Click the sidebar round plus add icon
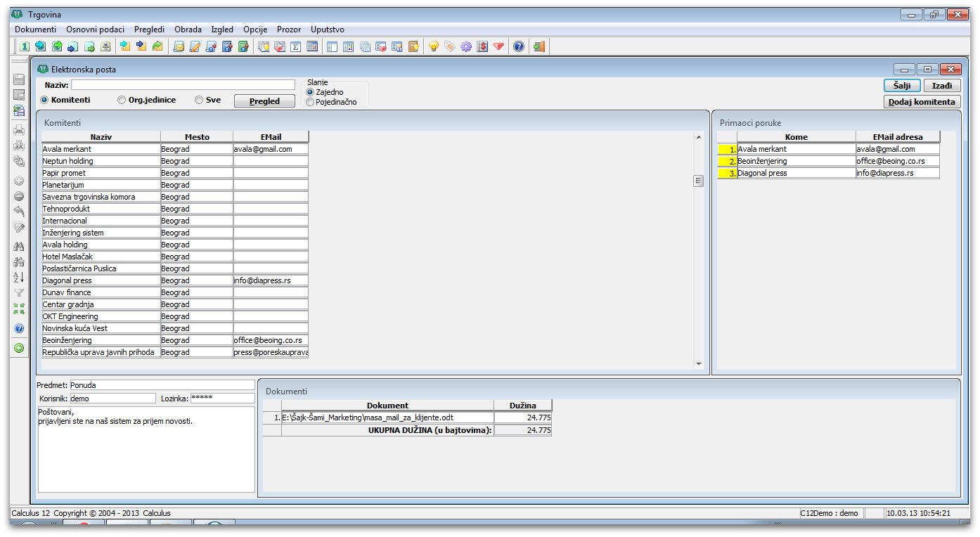This screenshot has width=980, height=537. tap(19, 181)
